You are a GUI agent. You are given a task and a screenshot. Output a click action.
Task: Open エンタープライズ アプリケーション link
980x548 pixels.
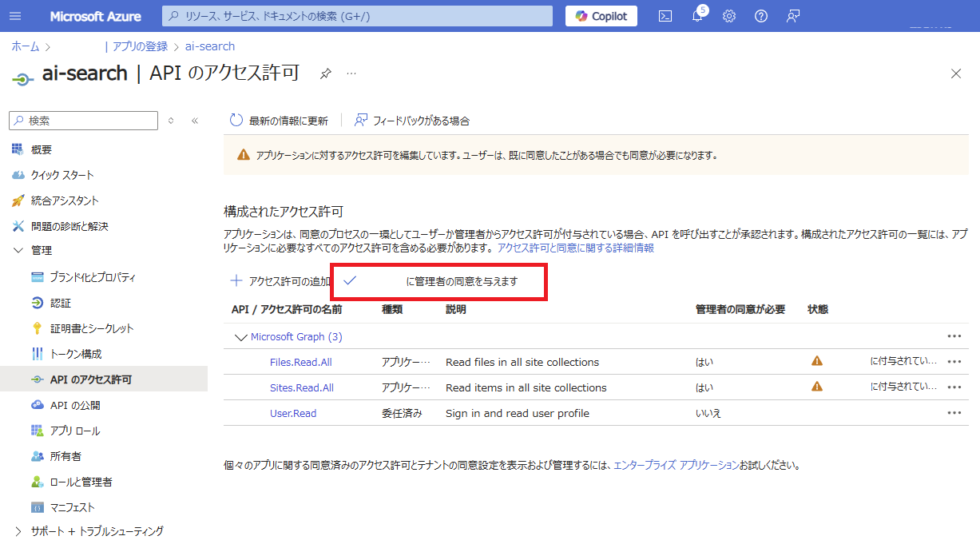[x=676, y=464]
